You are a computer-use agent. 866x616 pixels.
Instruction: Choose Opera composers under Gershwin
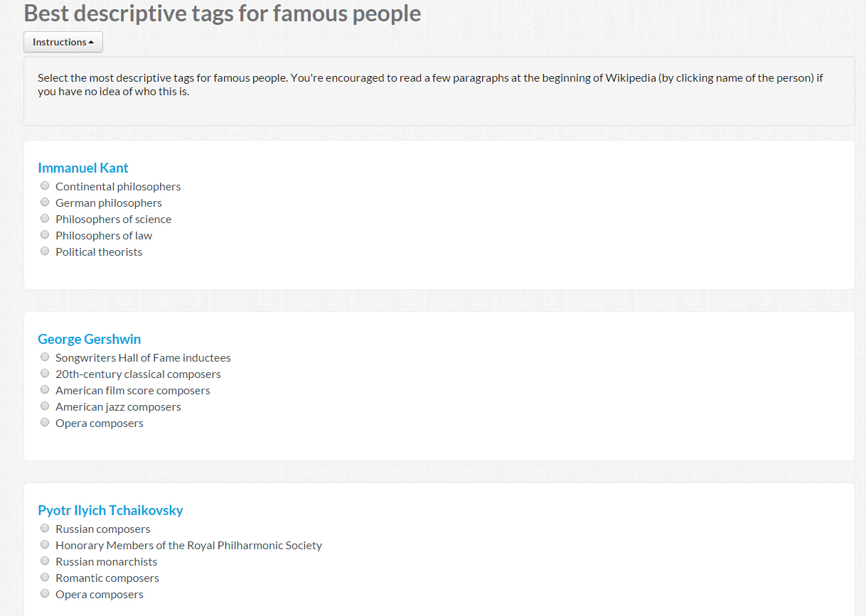45,422
